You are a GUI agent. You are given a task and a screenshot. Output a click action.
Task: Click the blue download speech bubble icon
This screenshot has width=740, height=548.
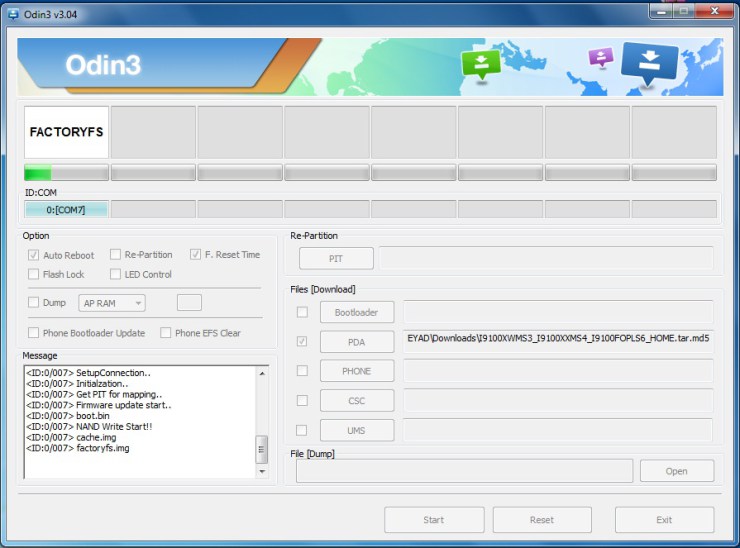(649, 61)
